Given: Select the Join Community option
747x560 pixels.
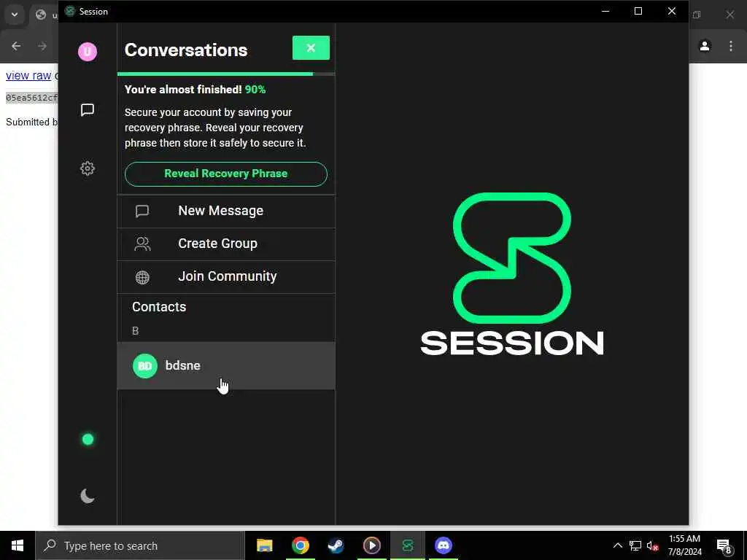Looking at the screenshot, I should tap(226, 276).
